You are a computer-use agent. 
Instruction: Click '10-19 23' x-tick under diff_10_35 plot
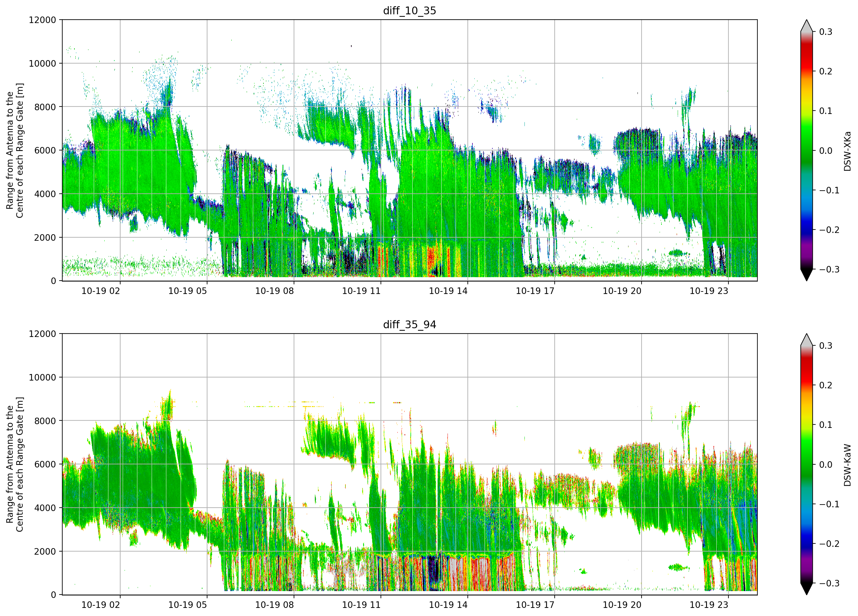tap(709, 291)
